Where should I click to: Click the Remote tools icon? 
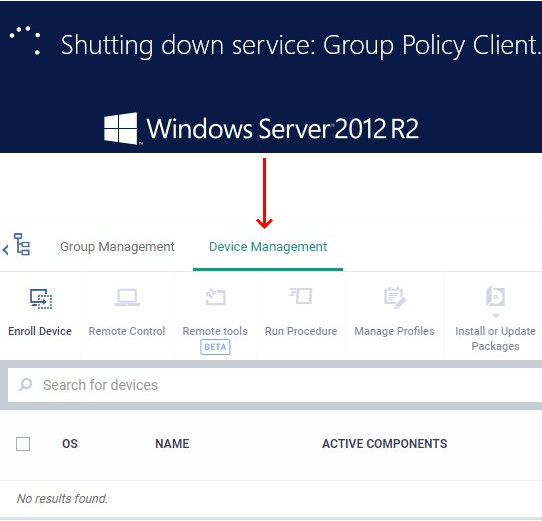click(x=216, y=297)
